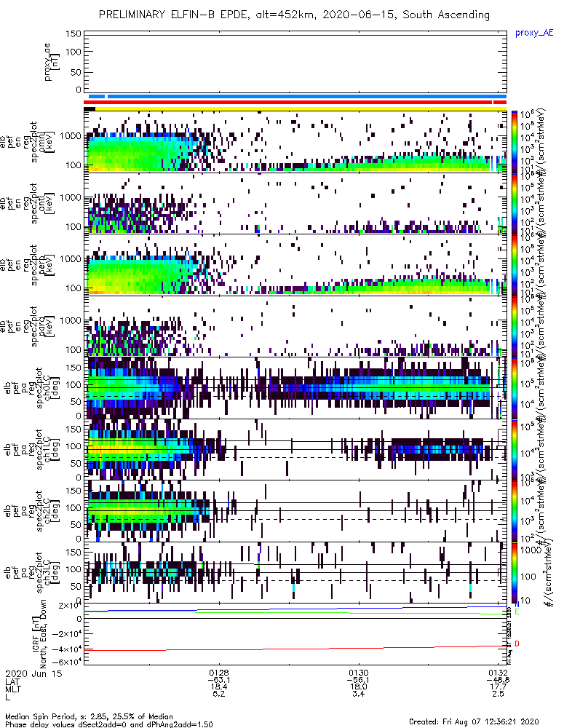This screenshot has height=728, width=564.
Task: Click the ch3LC pitch angle spectrogram panel
Action: (x=295, y=572)
